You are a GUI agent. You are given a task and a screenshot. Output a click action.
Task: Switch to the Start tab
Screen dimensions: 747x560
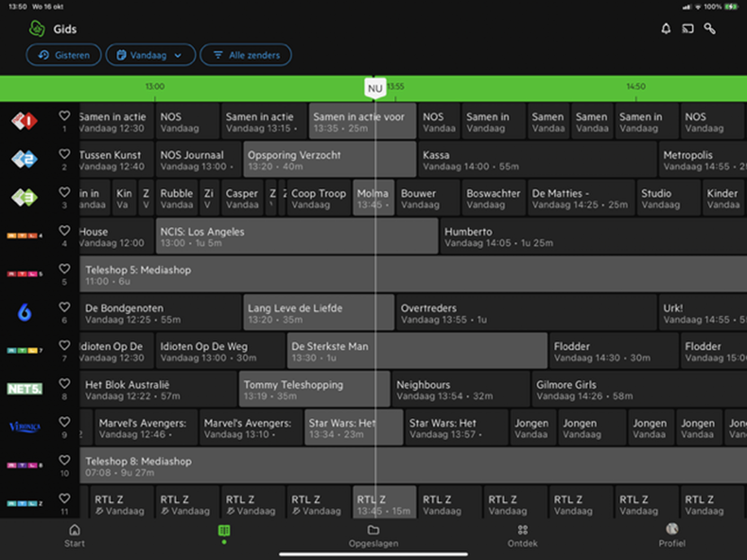coord(75,536)
